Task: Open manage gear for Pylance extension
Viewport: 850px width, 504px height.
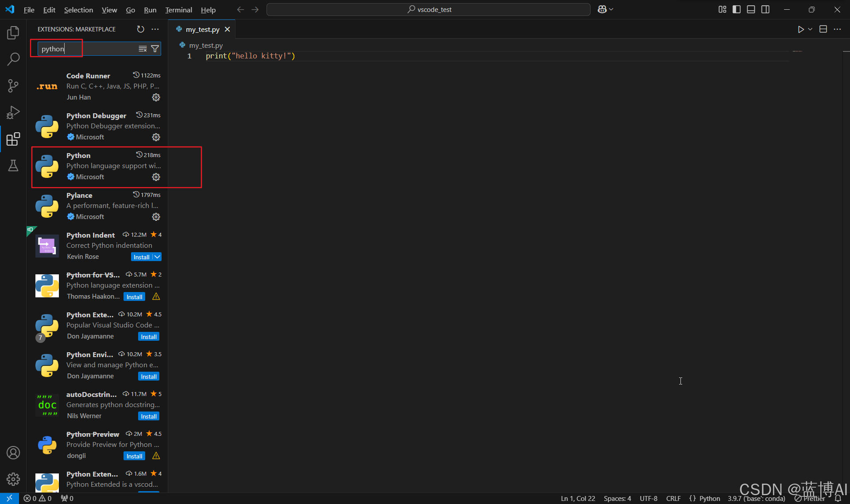Action: 156,217
